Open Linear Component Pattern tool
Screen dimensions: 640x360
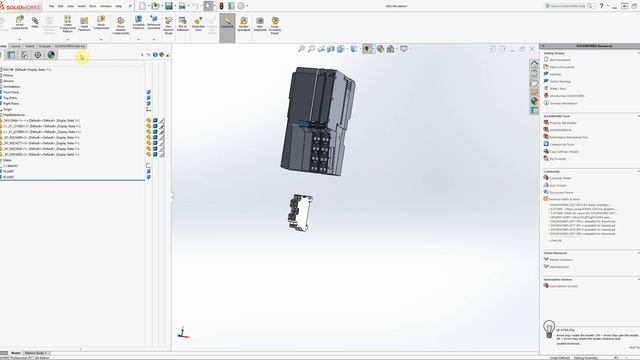coord(68,24)
